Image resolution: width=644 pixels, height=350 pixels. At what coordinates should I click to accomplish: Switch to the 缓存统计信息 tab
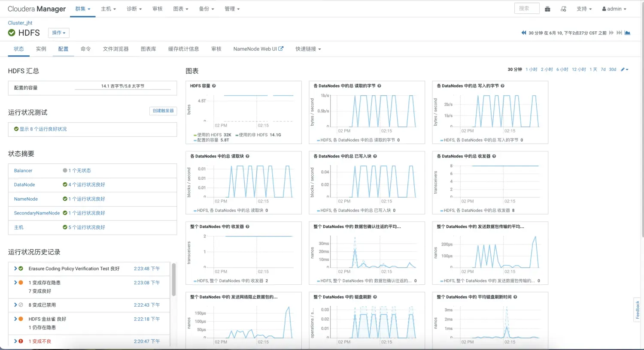pos(184,49)
